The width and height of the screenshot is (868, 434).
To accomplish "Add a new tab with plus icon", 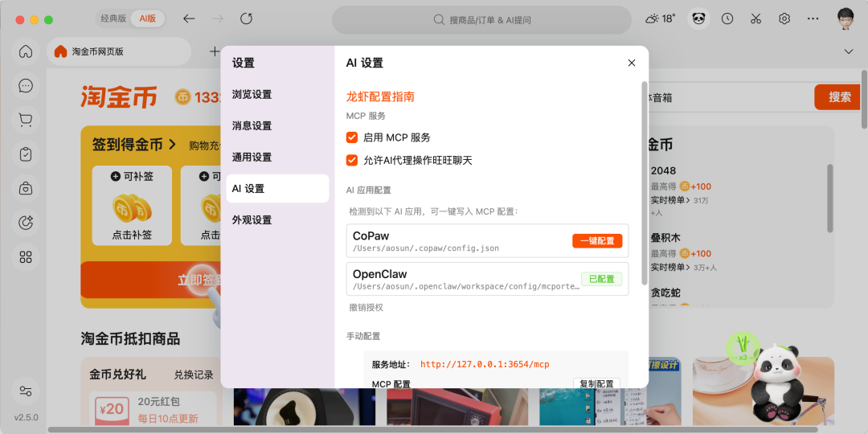I will point(215,51).
